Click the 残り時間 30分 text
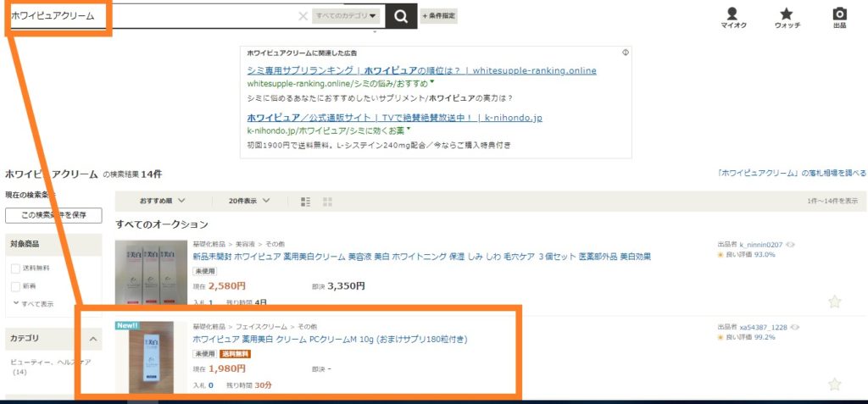The image size is (868, 404). point(249,385)
